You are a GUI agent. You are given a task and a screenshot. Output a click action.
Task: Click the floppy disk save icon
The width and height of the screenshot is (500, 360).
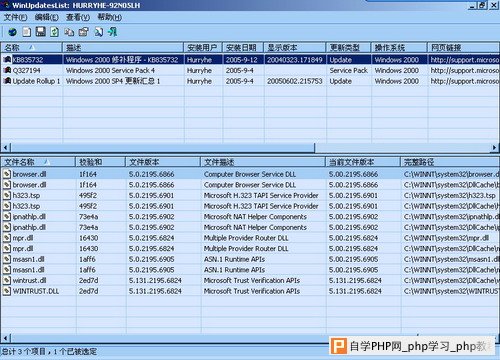(41, 32)
